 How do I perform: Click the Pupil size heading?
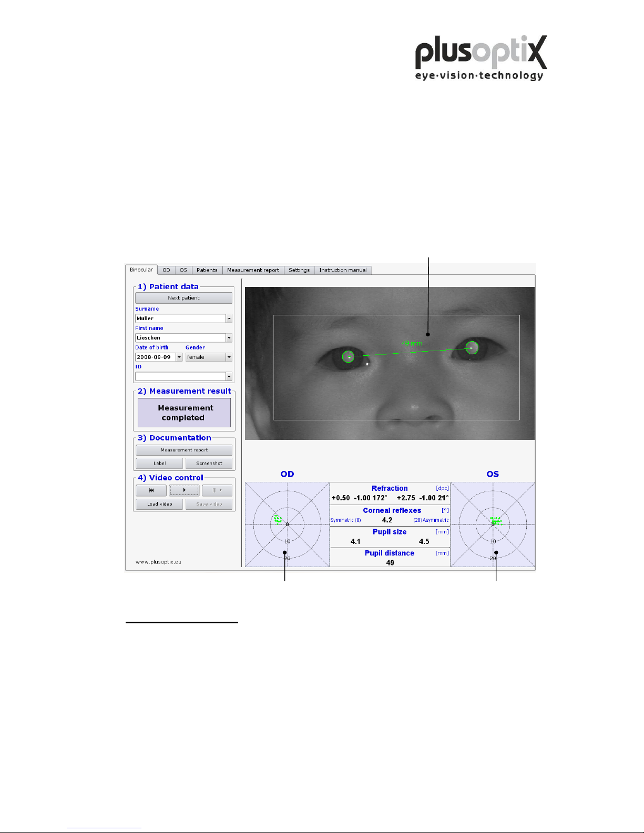pos(390,532)
